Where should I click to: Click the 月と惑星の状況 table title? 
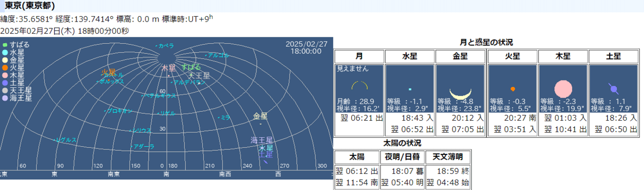486,43
